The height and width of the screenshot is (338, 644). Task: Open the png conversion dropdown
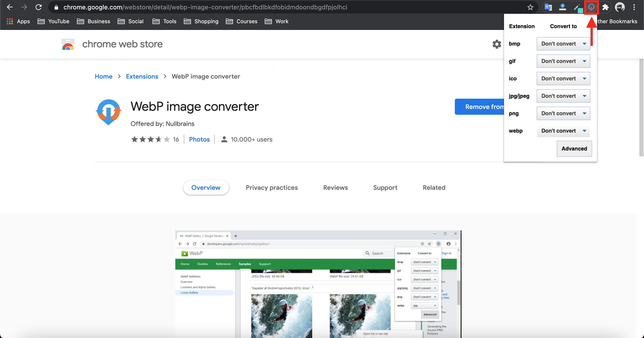[563, 113]
